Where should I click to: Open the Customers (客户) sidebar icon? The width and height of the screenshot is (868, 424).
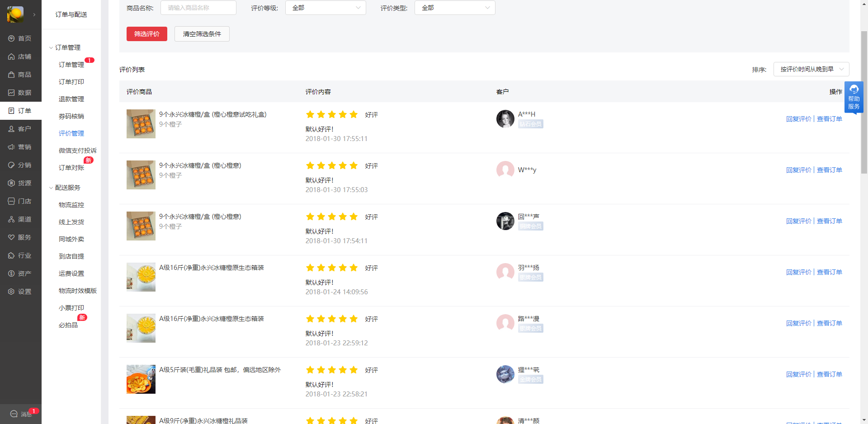[x=12, y=129]
